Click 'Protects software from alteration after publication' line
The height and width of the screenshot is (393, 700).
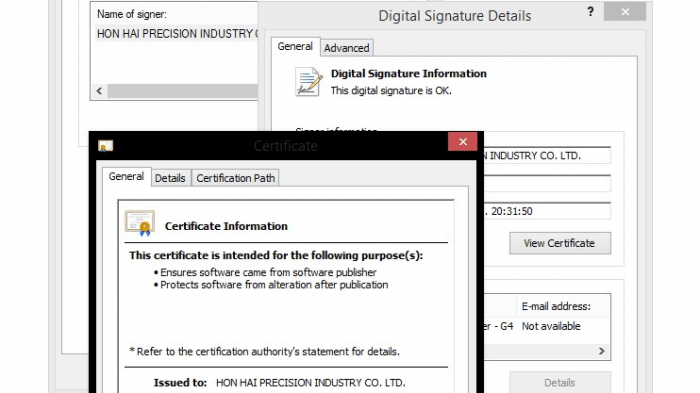(274, 285)
